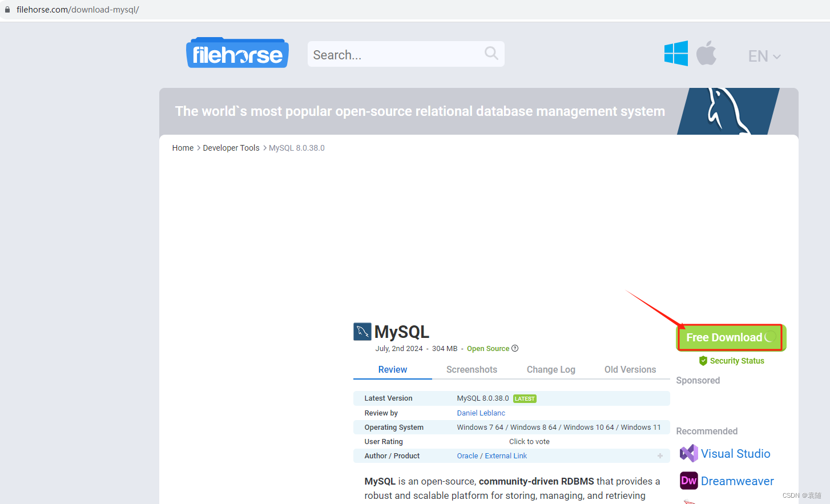The image size is (830, 504).
Task: Click the MySQL dolphin app icon
Action: [x=362, y=332]
